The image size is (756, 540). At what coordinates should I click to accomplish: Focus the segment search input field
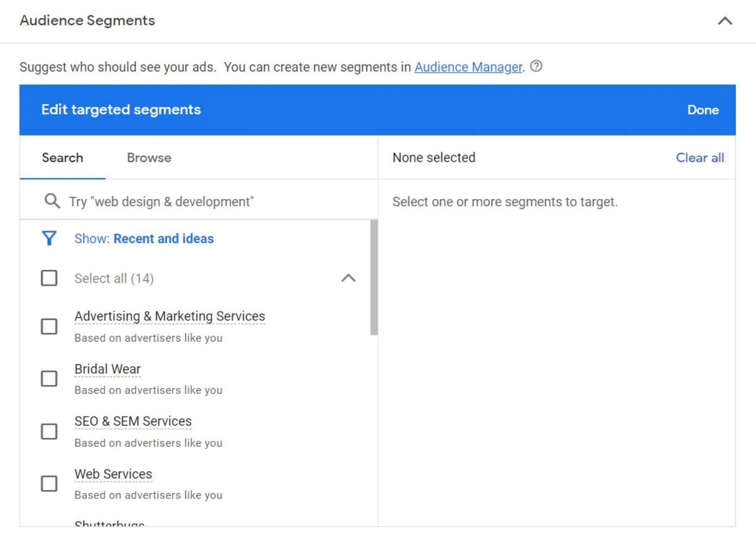coord(198,201)
